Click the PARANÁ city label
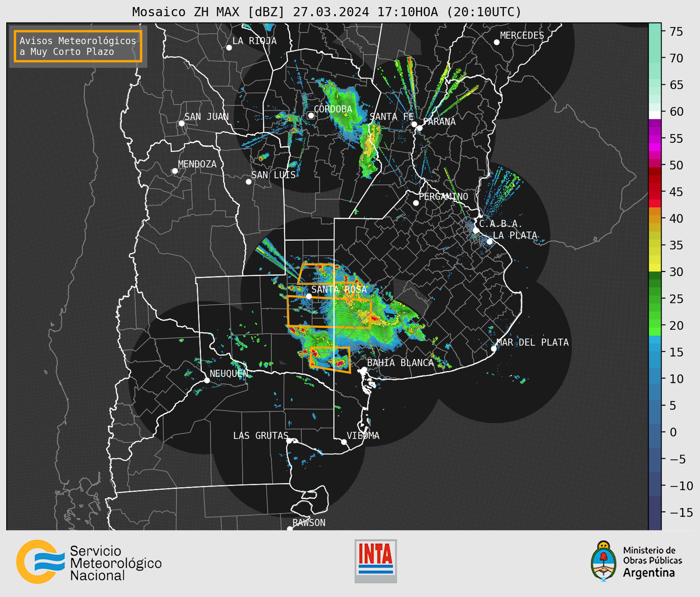Image resolution: width=700 pixels, height=597 pixels. 439,122
